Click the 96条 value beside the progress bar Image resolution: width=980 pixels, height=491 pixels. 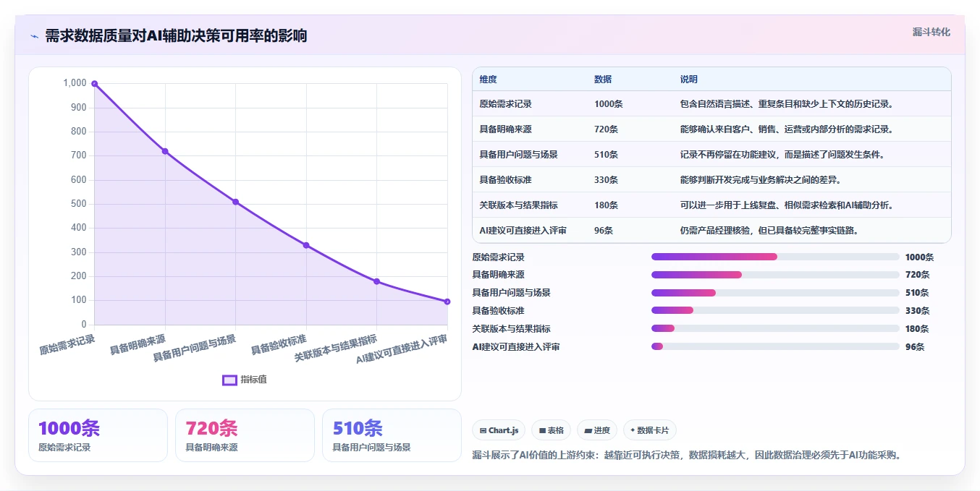(x=915, y=347)
